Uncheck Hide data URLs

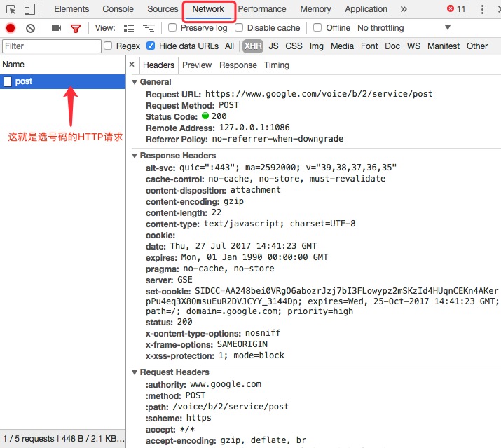coord(151,46)
